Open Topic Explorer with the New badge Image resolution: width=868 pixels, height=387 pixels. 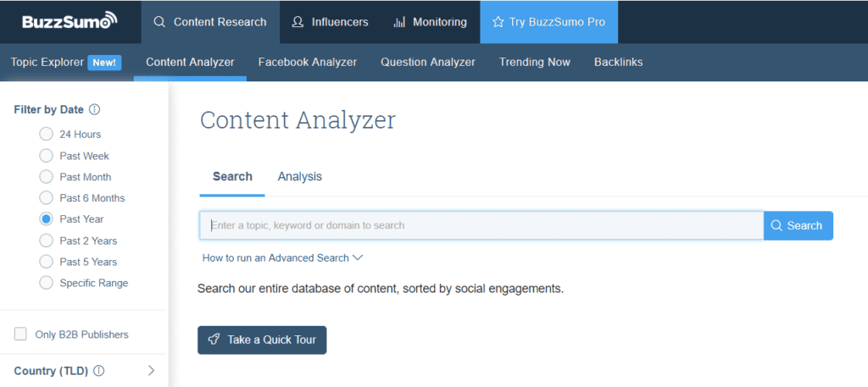tap(66, 62)
